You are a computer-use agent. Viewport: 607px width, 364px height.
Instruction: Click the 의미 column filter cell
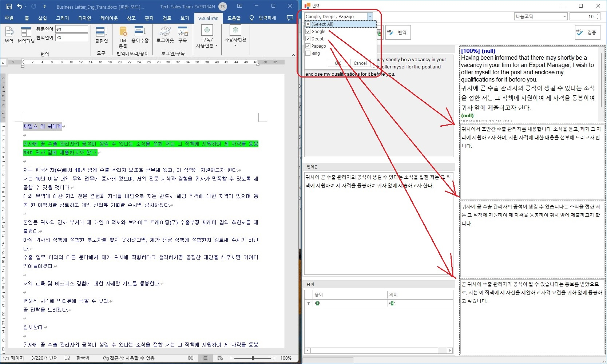pyautogui.click(x=420, y=303)
